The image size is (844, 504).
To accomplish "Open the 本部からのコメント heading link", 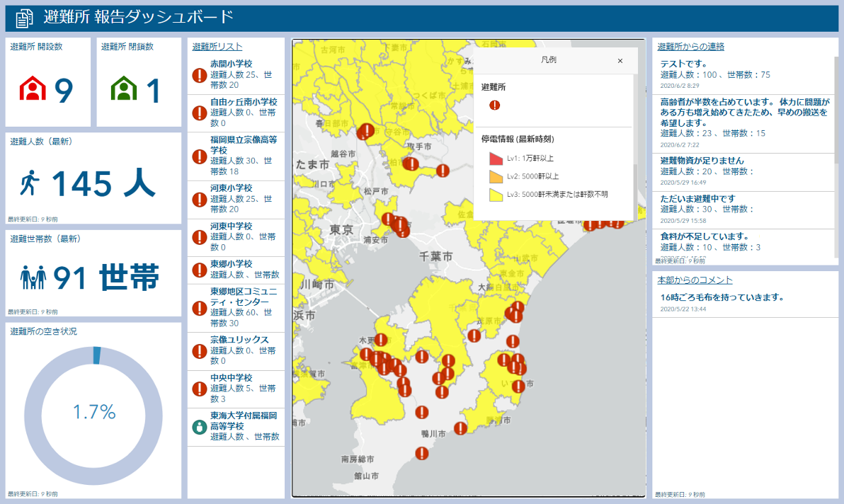I will pyautogui.click(x=695, y=280).
